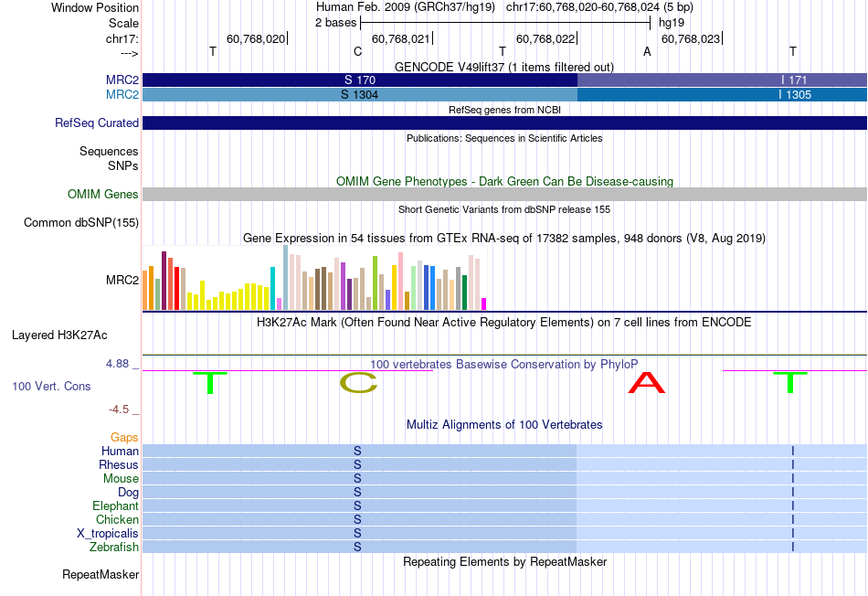The height and width of the screenshot is (596, 868).
Task: Select the Sequences track label
Action: 109,151
